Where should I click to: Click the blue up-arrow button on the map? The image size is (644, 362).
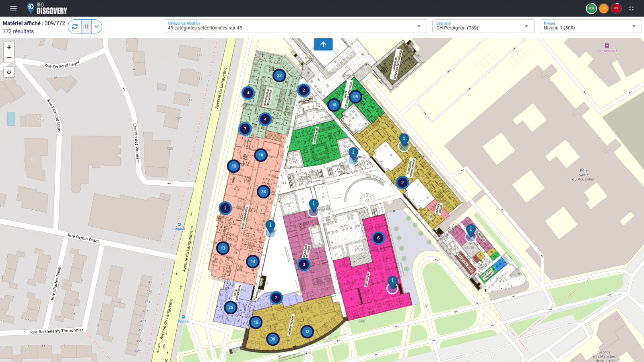(323, 44)
